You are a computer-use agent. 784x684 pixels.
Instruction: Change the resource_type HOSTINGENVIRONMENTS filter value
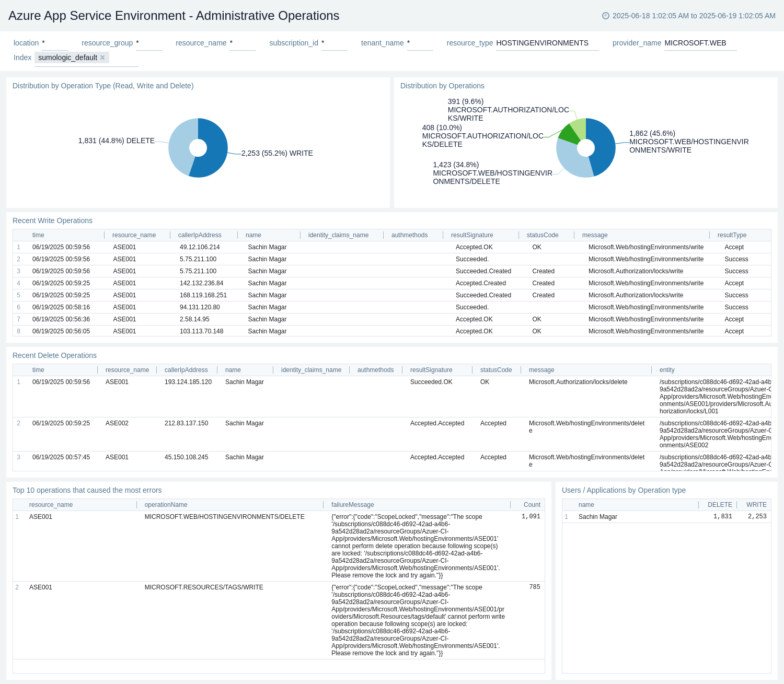click(x=547, y=43)
